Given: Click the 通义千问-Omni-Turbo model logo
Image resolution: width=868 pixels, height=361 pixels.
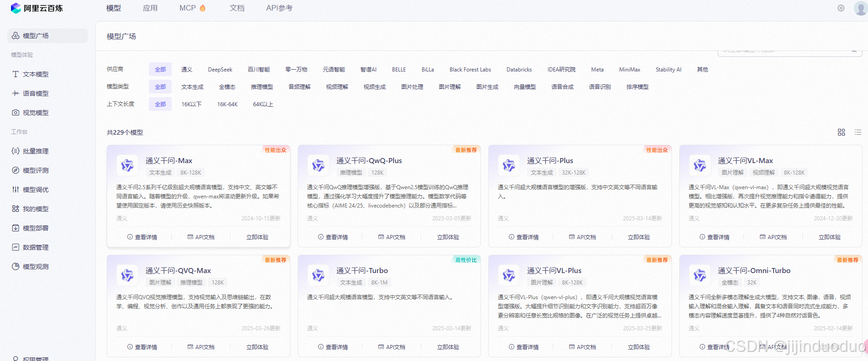Looking at the screenshot, I should (x=700, y=275).
